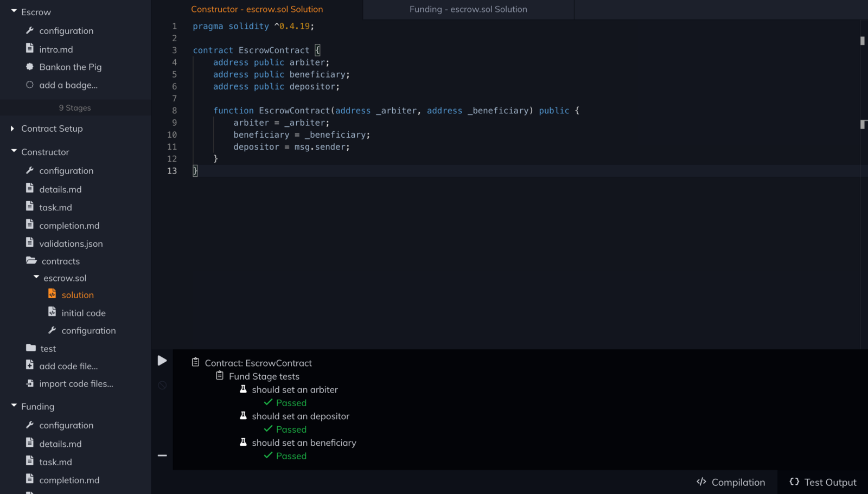Click the Bankon the Pig badge icon
Screen dimensions: 868x494
click(31, 67)
